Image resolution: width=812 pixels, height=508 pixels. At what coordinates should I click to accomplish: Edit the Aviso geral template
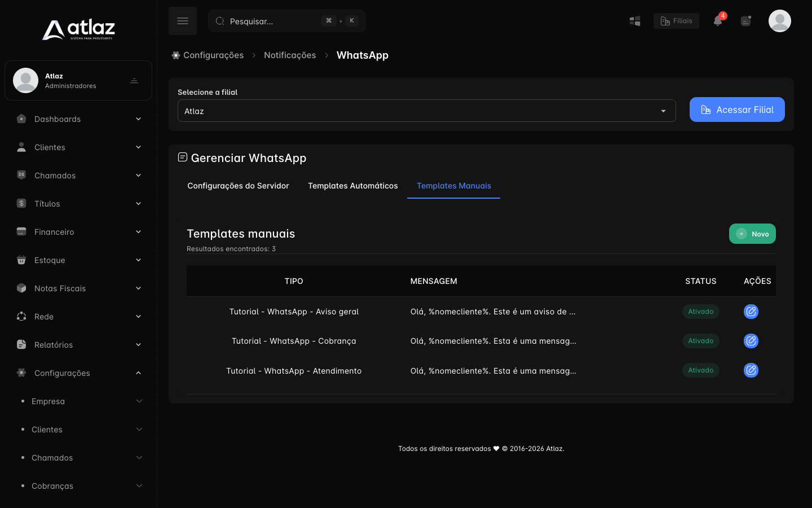click(751, 312)
